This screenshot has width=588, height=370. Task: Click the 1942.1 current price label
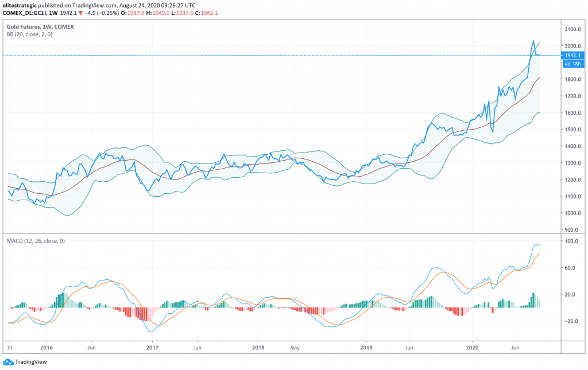point(572,55)
